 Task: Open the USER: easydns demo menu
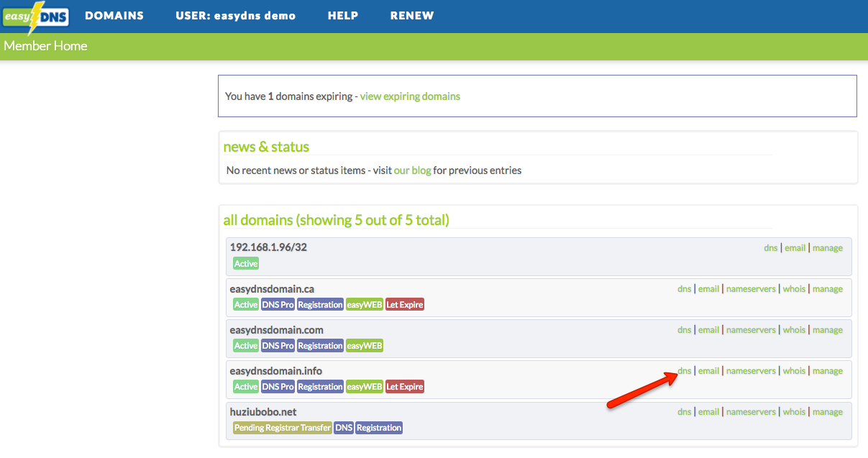[236, 16]
